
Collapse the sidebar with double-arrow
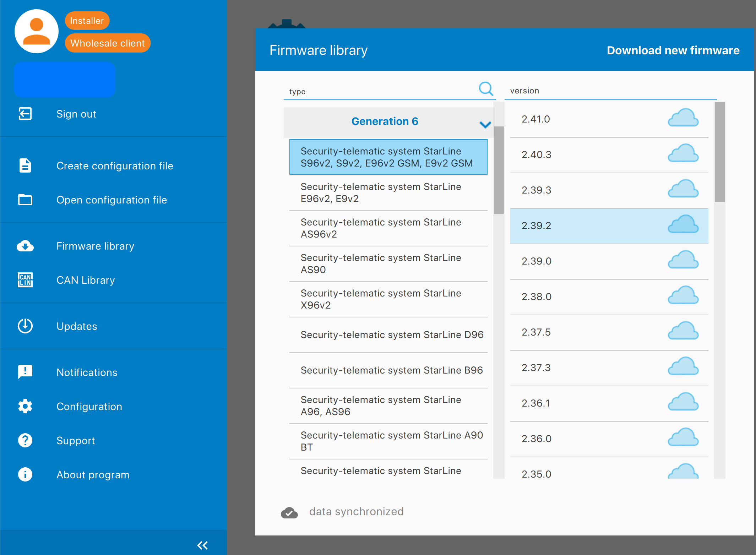click(x=202, y=545)
